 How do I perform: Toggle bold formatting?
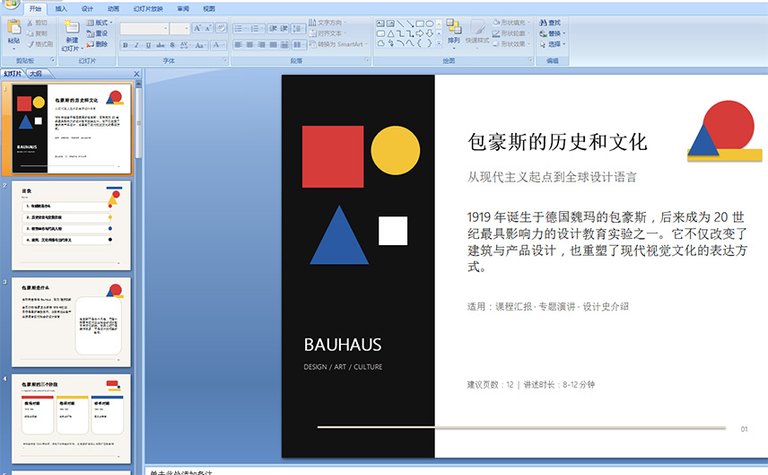tap(125, 45)
